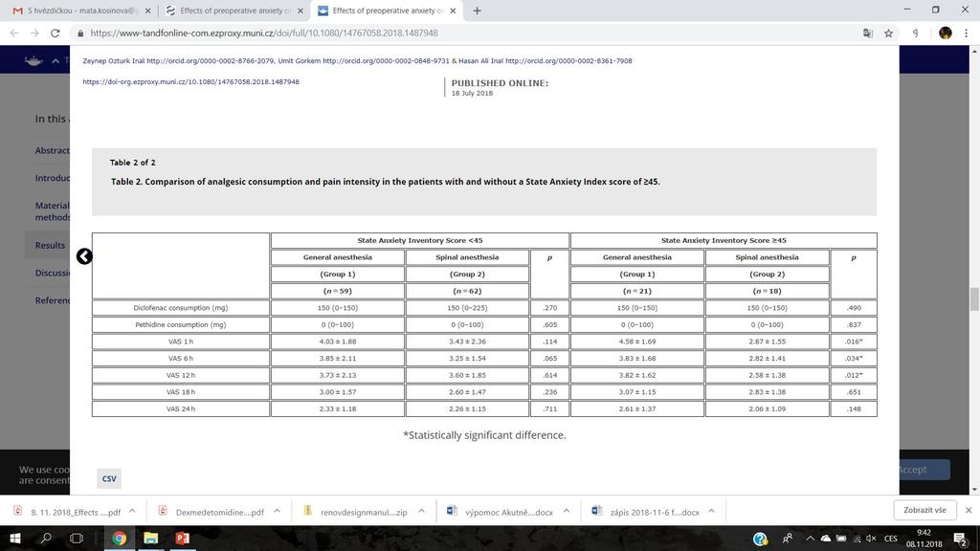This screenshot has height=551, width=980.
Task: Close the Gmail S hvězdičkou tab
Action: [x=148, y=11]
